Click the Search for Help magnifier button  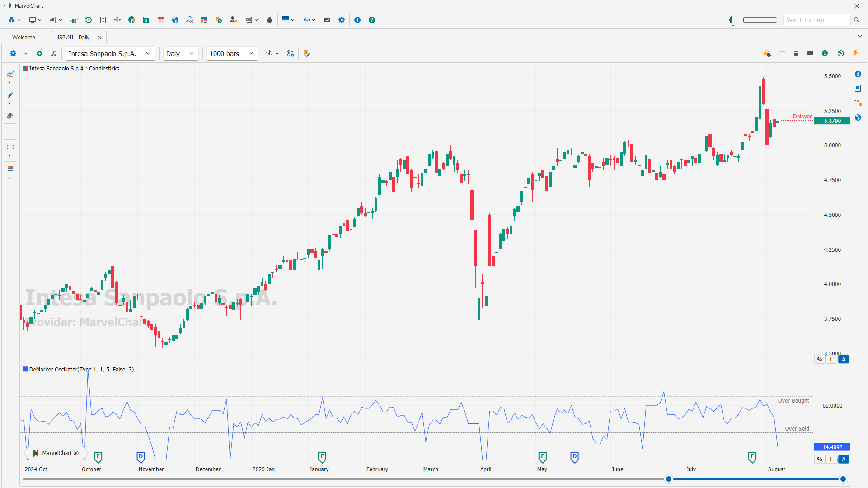[x=857, y=20]
